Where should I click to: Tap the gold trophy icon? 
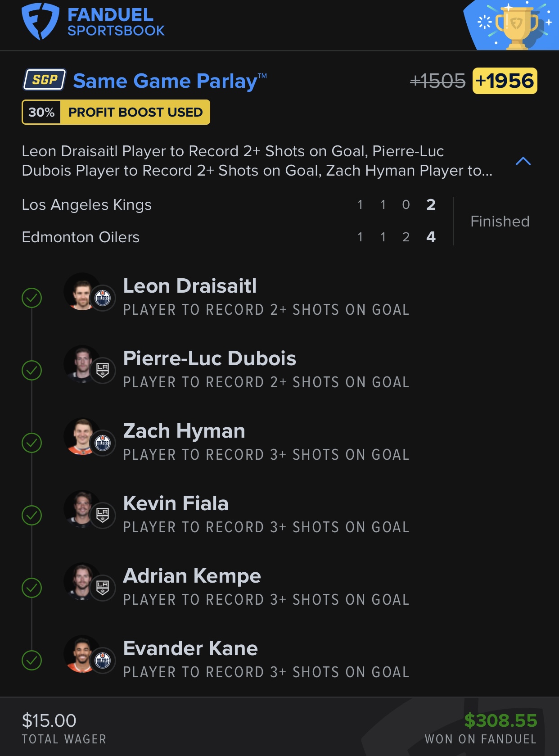click(517, 26)
